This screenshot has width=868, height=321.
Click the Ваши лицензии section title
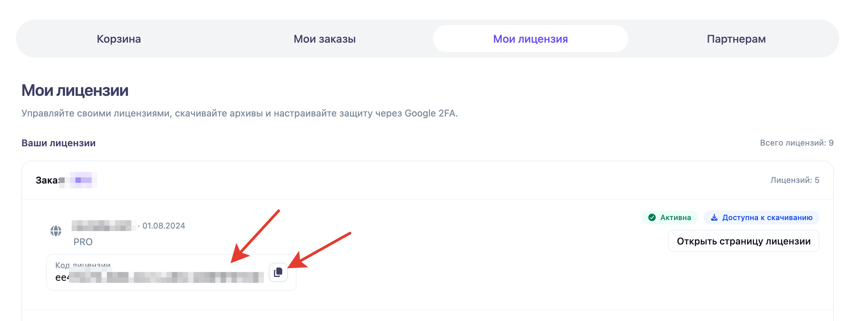pyautogui.click(x=59, y=143)
